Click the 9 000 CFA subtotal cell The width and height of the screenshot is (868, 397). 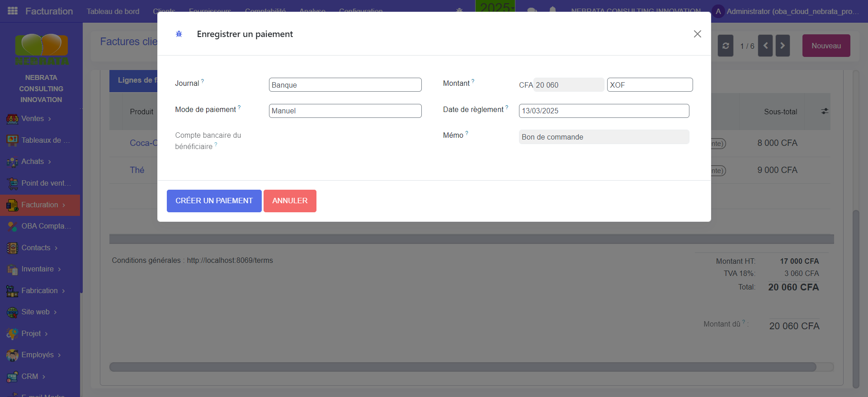777,170
